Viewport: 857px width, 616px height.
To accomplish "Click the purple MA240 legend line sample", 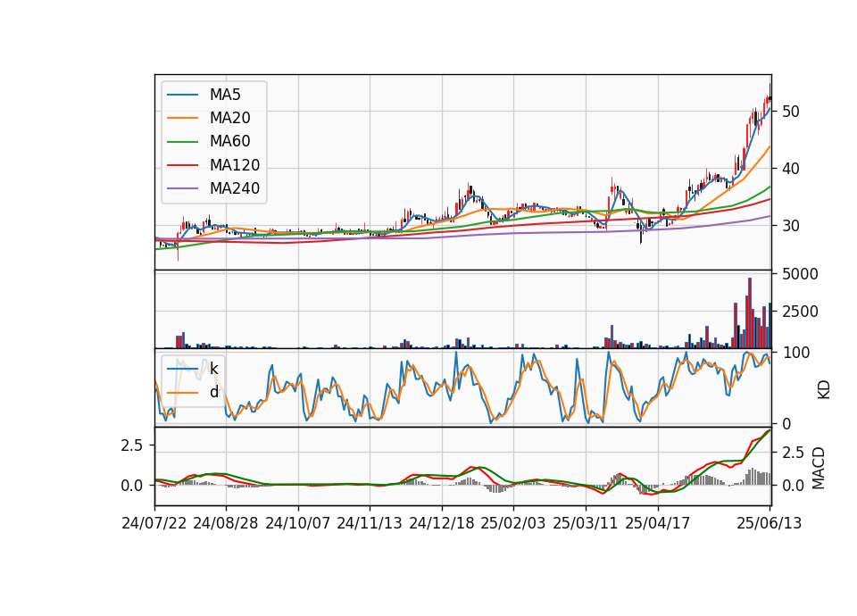I will (x=182, y=188).
